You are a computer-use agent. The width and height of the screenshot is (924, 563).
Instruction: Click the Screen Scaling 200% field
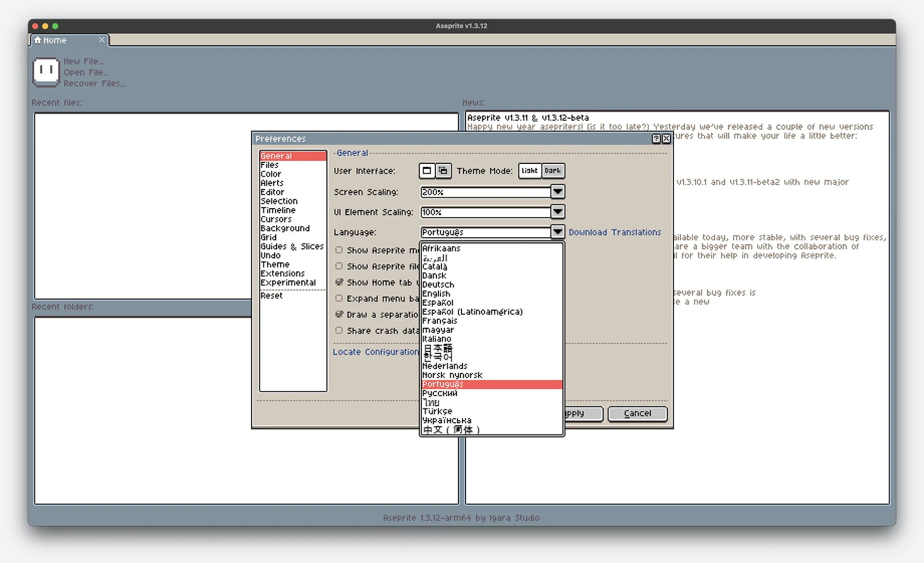pos(486,192)
